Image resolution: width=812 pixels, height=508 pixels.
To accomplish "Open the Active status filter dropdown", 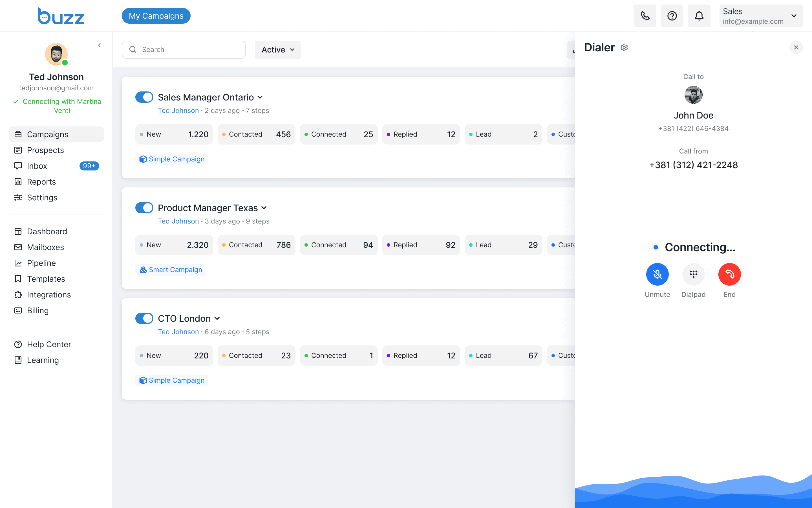I will pyautogui.click(x=278, y=50).
